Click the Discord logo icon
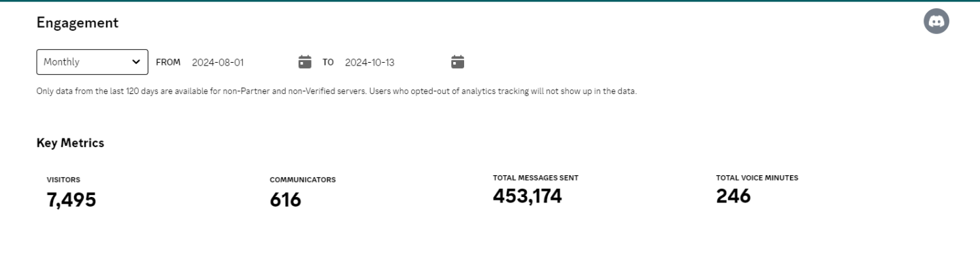Image resolution: width=980 pixels, height=259 pixels. click(x=936, y=22)
